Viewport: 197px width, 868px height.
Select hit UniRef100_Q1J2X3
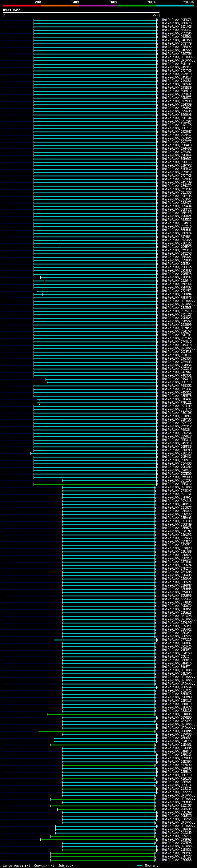176,789
